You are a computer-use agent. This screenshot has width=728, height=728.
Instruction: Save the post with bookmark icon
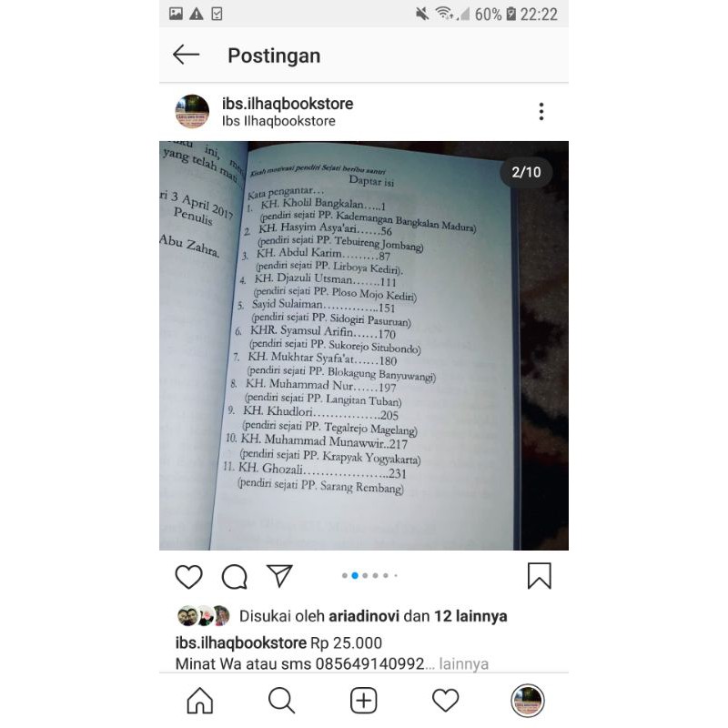tap(539, 576)
